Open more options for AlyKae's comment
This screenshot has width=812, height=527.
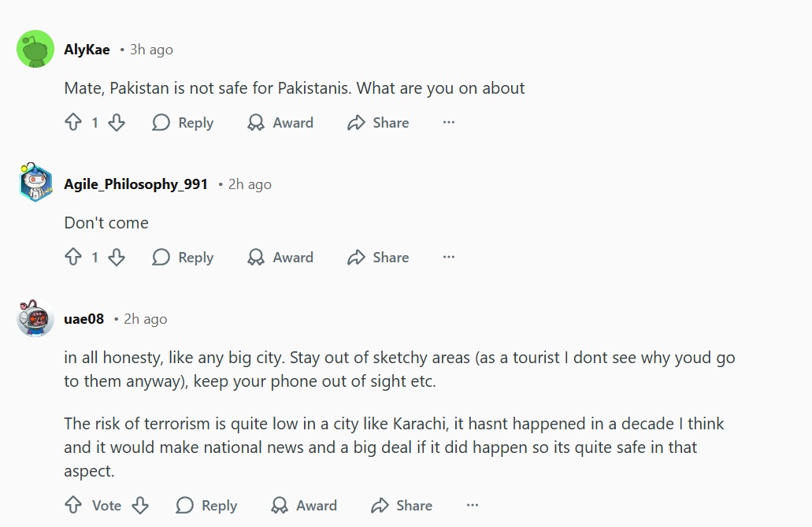click(x=449, y=123)
